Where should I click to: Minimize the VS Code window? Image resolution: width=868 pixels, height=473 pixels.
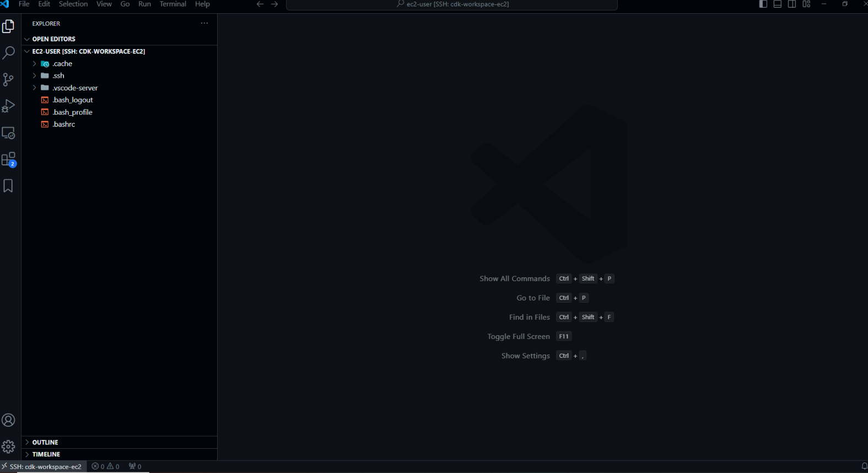pyautogui.click(x=824, y=4)
